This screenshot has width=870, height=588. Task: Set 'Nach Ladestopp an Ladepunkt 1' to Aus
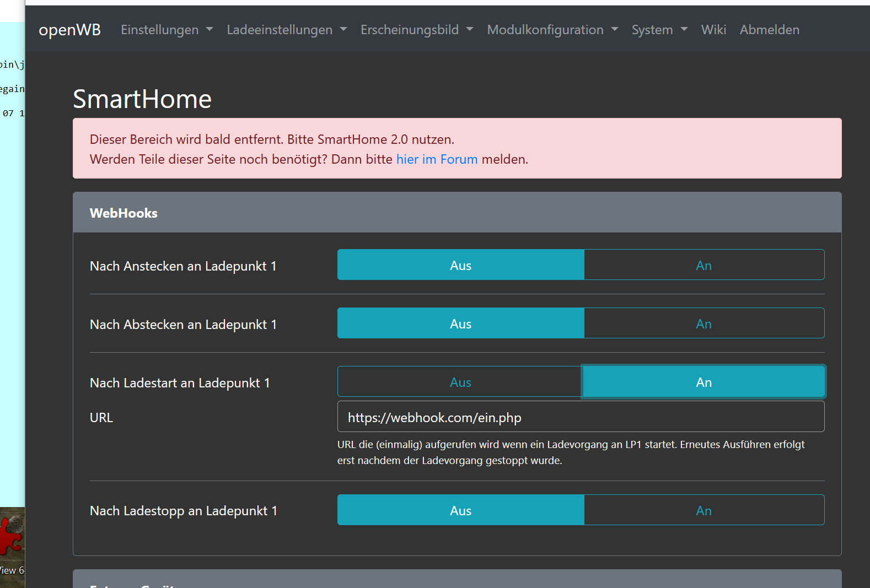click(x=460, y=510)
